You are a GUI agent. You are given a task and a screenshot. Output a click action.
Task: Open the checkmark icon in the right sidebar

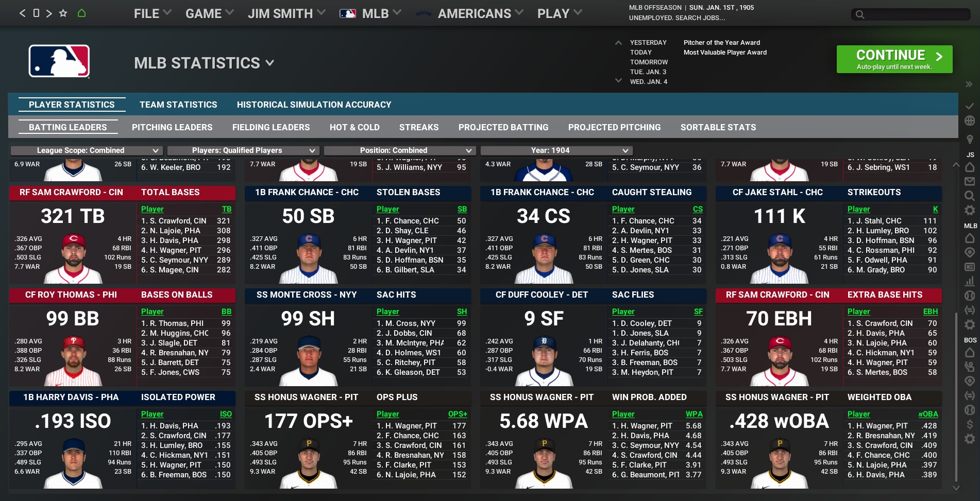click(x=970, y=106)
